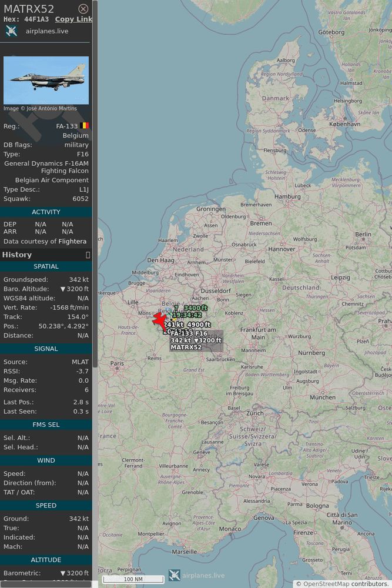Open the F-16 aircraft photo thumbnail
Viewport: 392px width, 588px height.
click(46, 80)
